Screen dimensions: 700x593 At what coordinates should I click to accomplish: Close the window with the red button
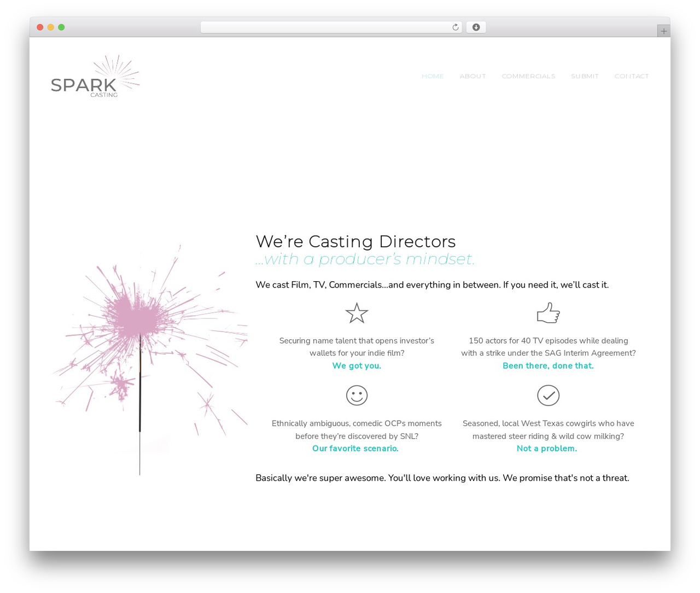click(40, 27)
